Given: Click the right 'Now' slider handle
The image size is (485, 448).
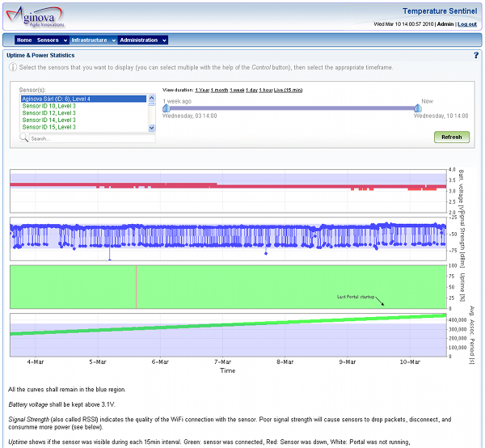Looking at the screenshot, I should (417, 108).
